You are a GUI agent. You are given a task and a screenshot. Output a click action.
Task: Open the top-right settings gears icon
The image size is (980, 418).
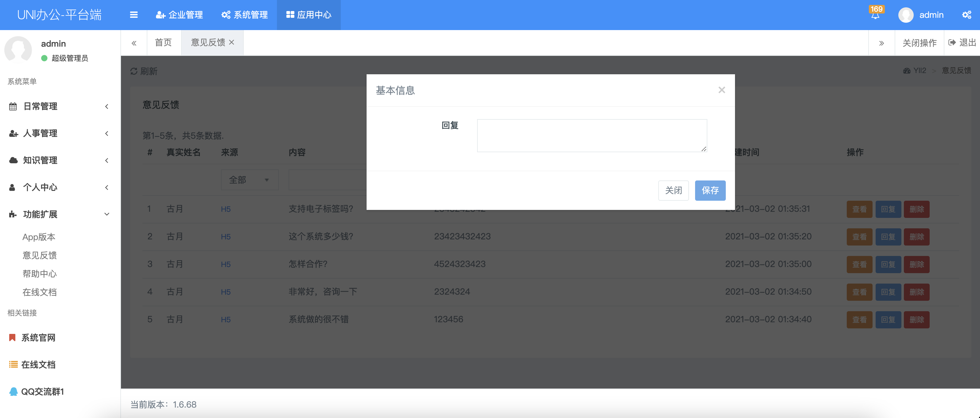(966, 15)
